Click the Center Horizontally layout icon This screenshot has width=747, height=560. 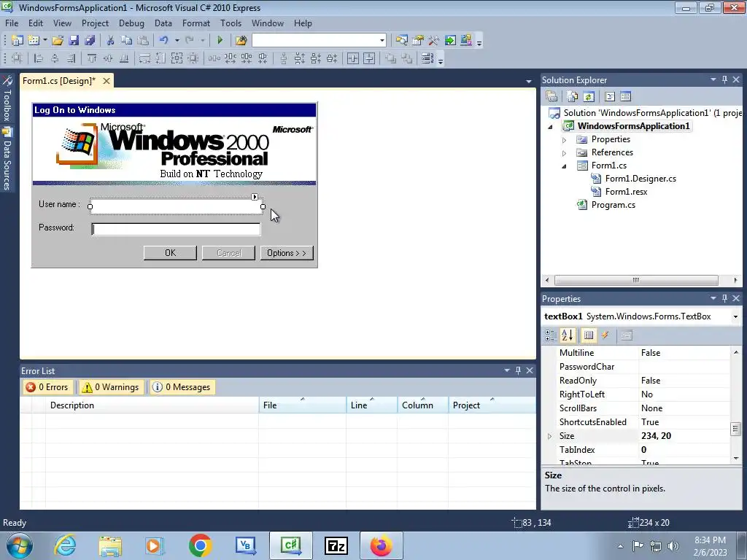[353, 58]
